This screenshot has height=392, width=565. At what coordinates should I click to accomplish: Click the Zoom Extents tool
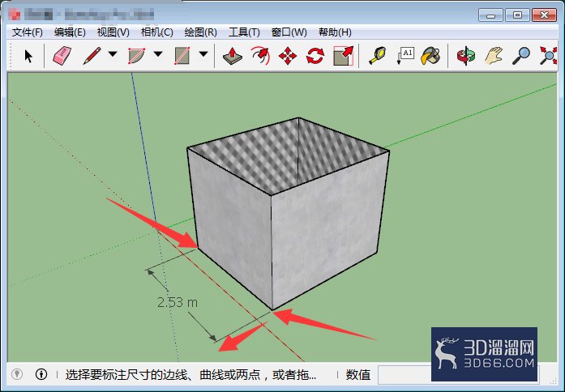548,56
